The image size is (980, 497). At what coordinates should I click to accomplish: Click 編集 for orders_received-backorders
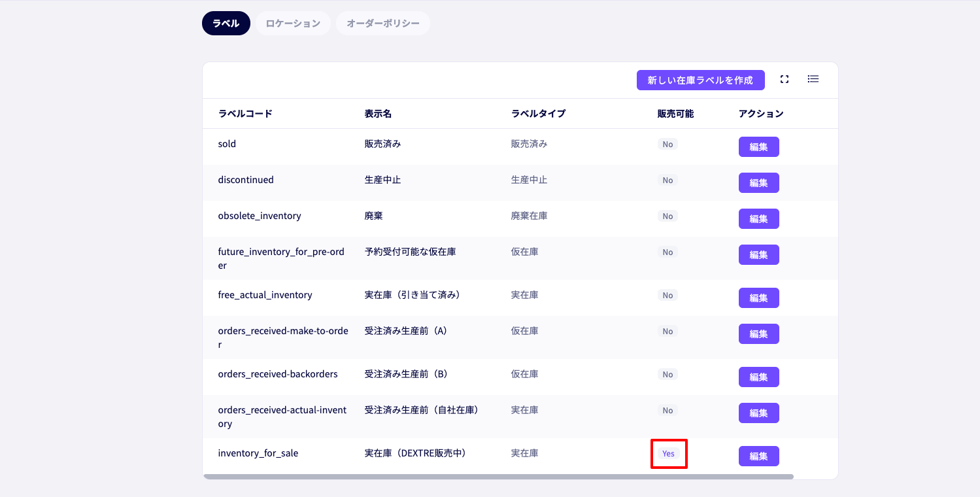[x=759, y=377]
